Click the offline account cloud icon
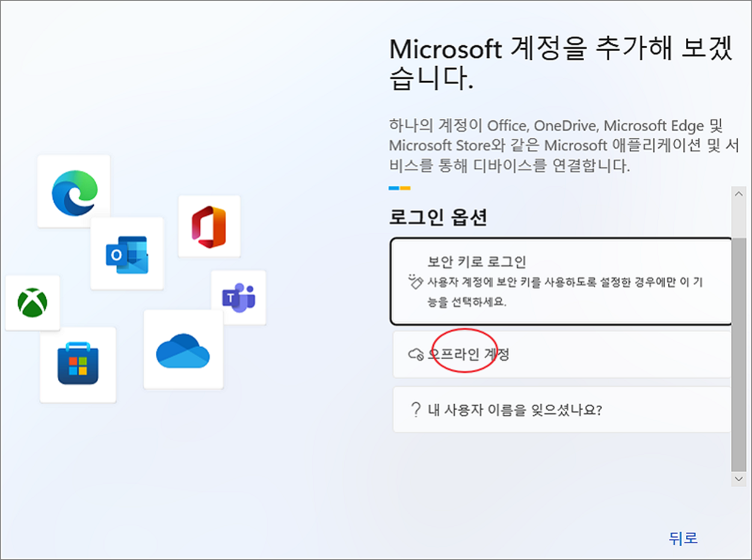Screen dimensions: 752x560 tap(416, 354)
